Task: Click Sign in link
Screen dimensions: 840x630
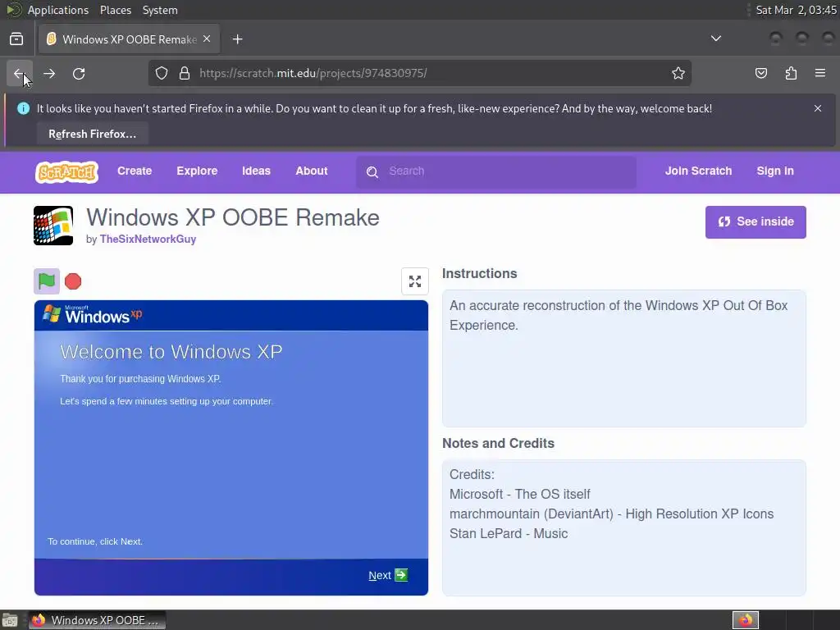Action: 775,171
